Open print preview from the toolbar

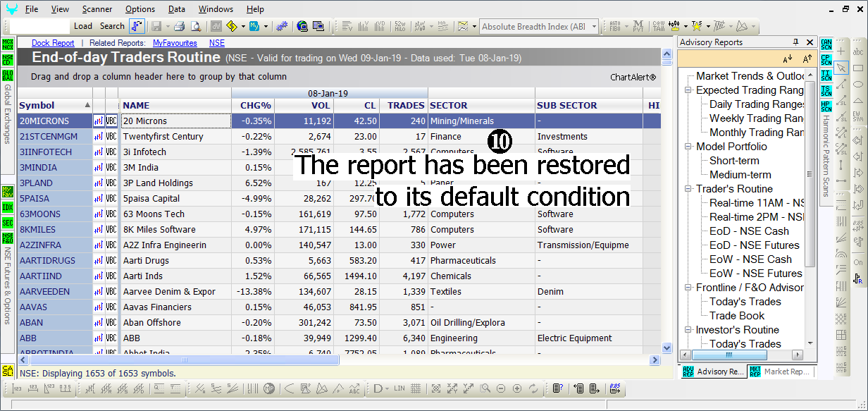coord(196,26)
